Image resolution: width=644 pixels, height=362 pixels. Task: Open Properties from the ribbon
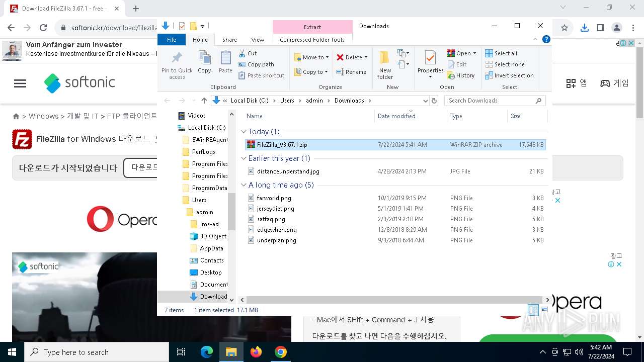[430, 64]
